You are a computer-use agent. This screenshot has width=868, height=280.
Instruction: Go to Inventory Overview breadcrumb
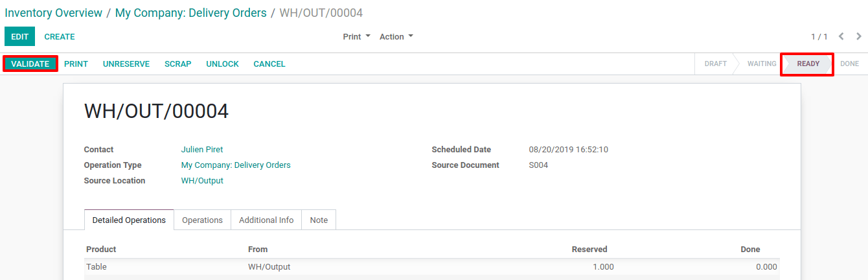[x=54, y=13]
